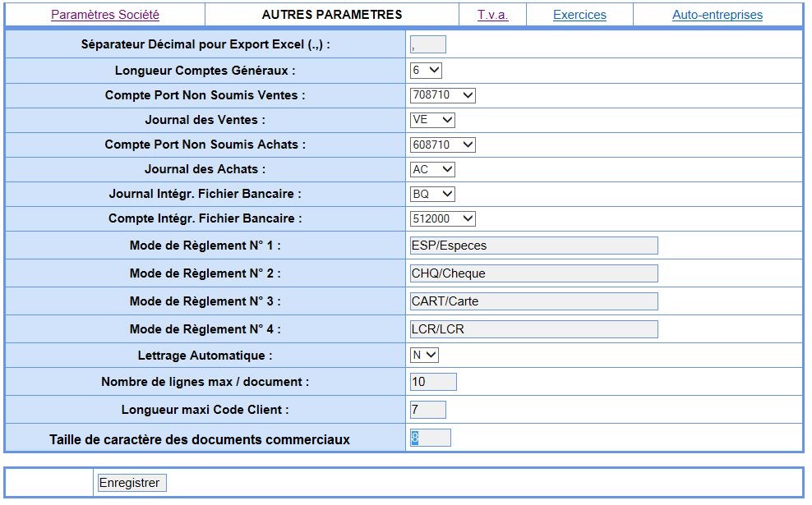Viewport: 812px width, 505px height.
Task: Switch to the T.v.a. tab
Action: coord(492,15)
